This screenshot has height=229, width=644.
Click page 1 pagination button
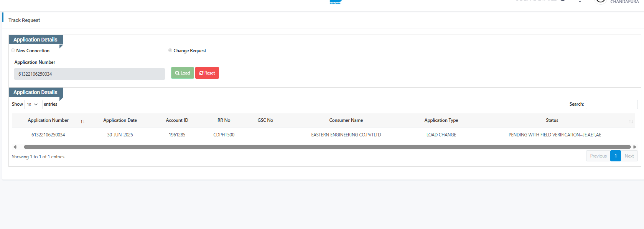(616, 156)
